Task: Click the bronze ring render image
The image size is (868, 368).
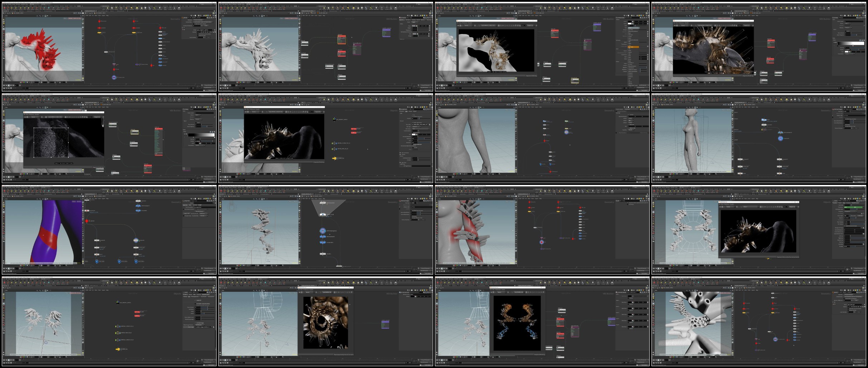Action: (325, 322)
